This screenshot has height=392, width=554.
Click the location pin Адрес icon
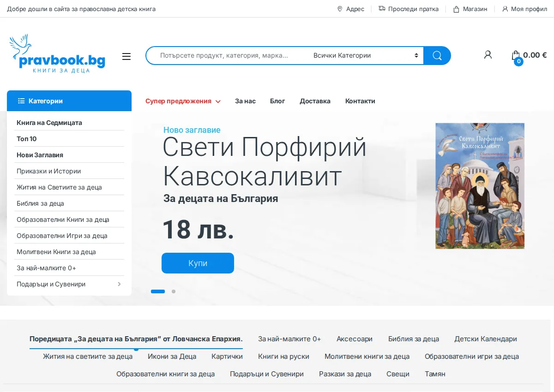340,9
